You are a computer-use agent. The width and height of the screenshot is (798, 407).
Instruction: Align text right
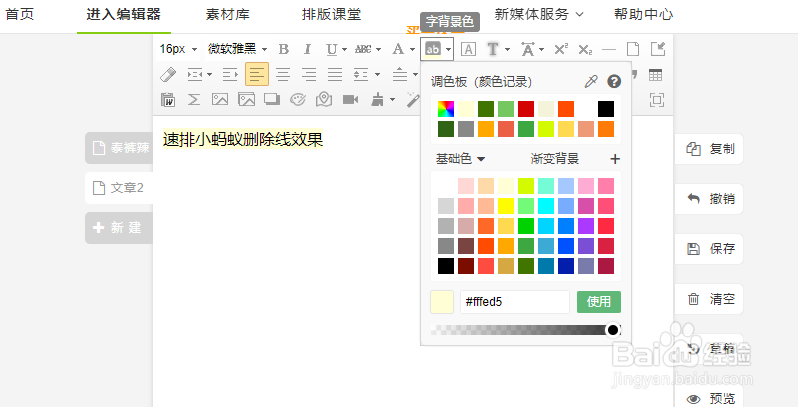pos(309,75)
